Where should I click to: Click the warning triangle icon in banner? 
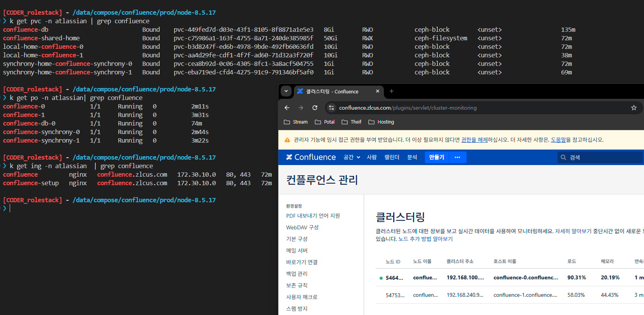[x=287, y=140]
